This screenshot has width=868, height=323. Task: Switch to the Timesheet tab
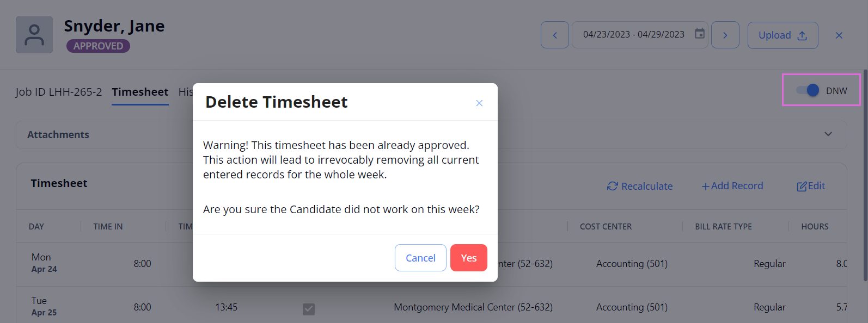pos(140,92)
